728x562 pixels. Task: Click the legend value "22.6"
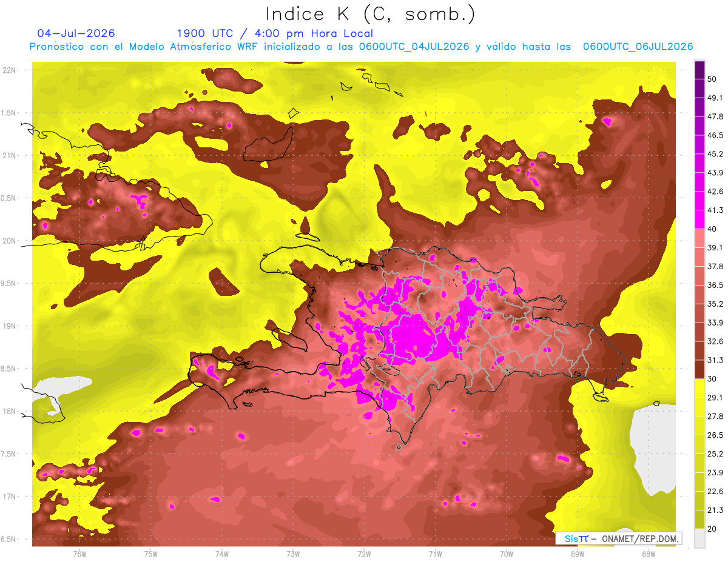(715, 492)
